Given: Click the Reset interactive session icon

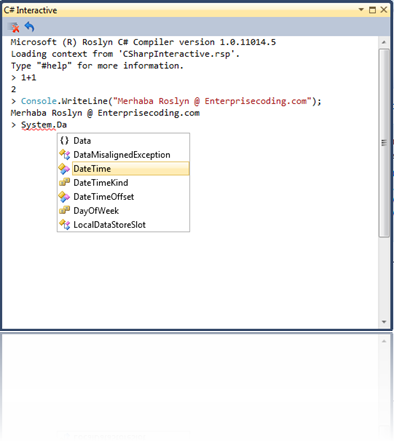Looking at the screenshot, I should 30,27.
